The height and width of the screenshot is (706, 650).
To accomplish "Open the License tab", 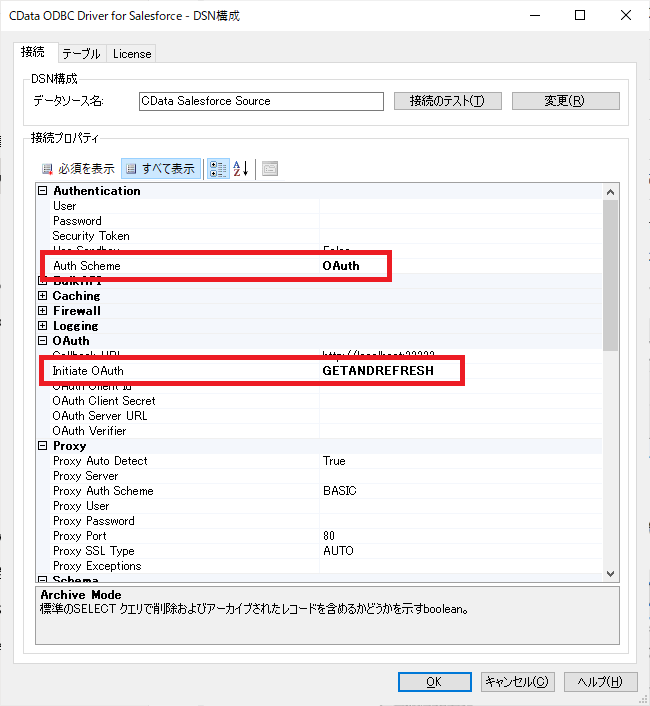I will [132, 54].
